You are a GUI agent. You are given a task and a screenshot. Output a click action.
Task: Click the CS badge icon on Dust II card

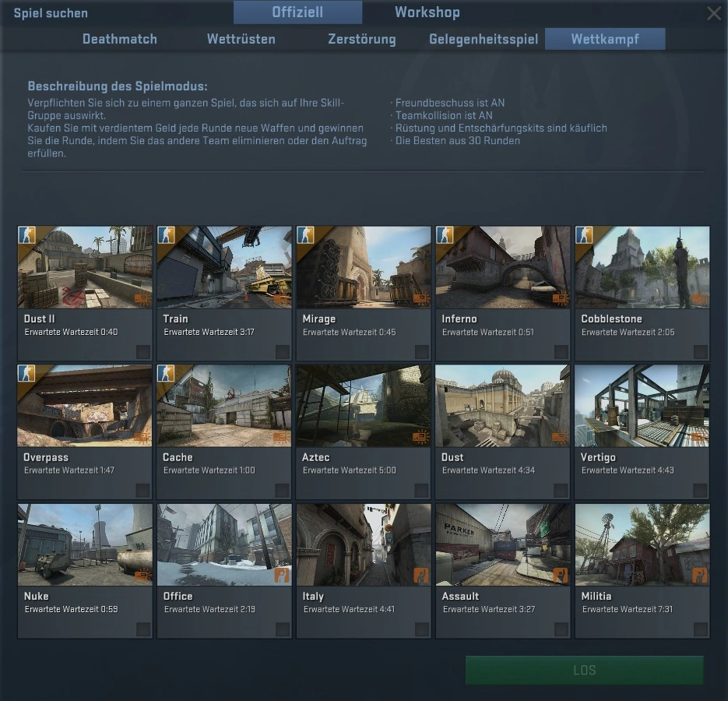click(27, 235)
